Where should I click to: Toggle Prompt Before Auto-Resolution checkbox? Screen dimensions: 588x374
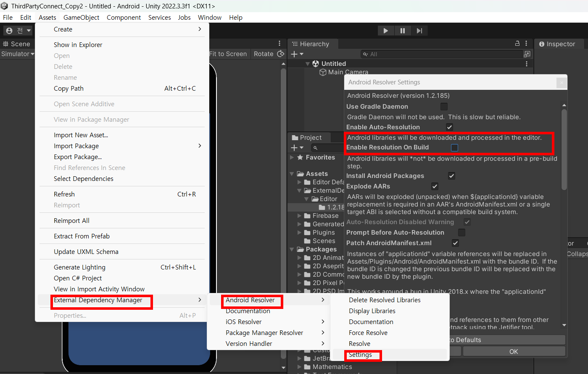point(461,233)
